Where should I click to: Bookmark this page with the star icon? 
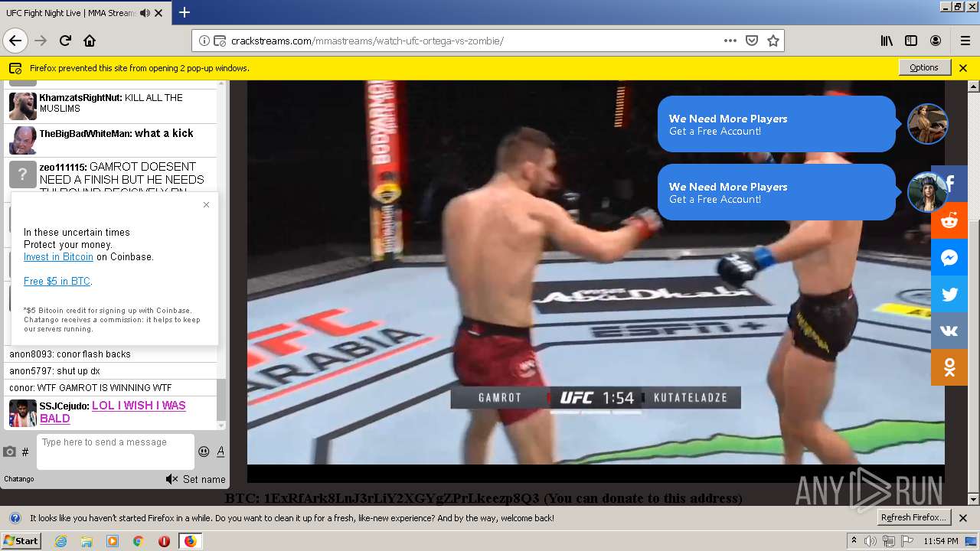coord(773,41)
